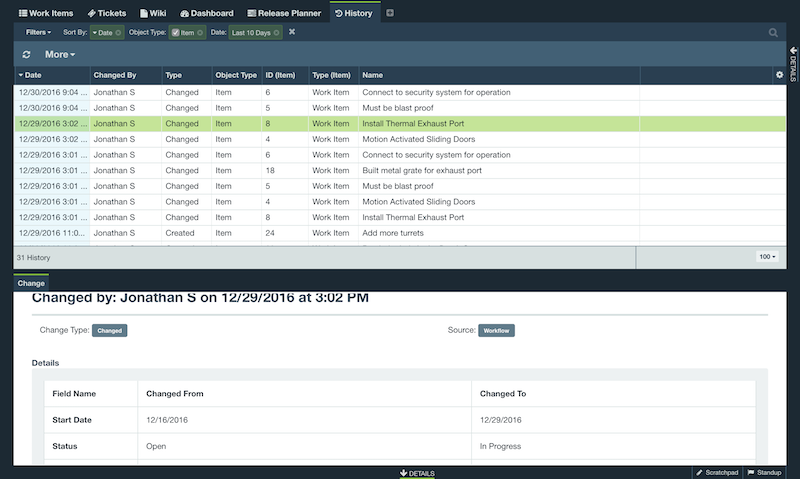Screen dimensions: 800x479
Task: Add a new tab with the plus icon
Action: pos(390,13)
